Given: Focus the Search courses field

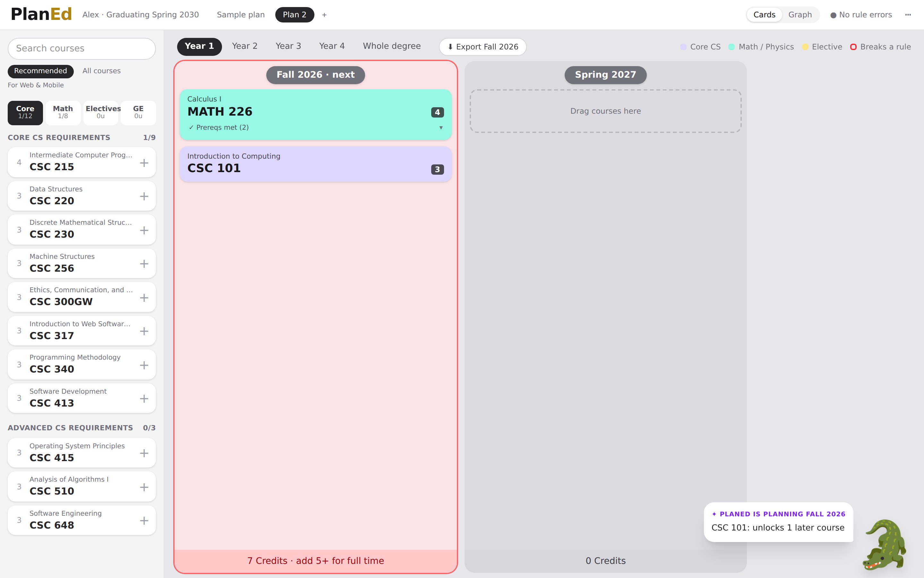Looking at the screenshot, I should pos(82,48).
